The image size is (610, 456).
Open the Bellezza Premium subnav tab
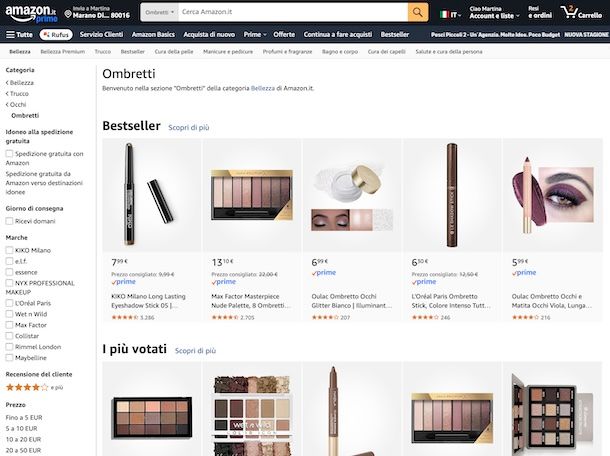click(x=63, y=51)
